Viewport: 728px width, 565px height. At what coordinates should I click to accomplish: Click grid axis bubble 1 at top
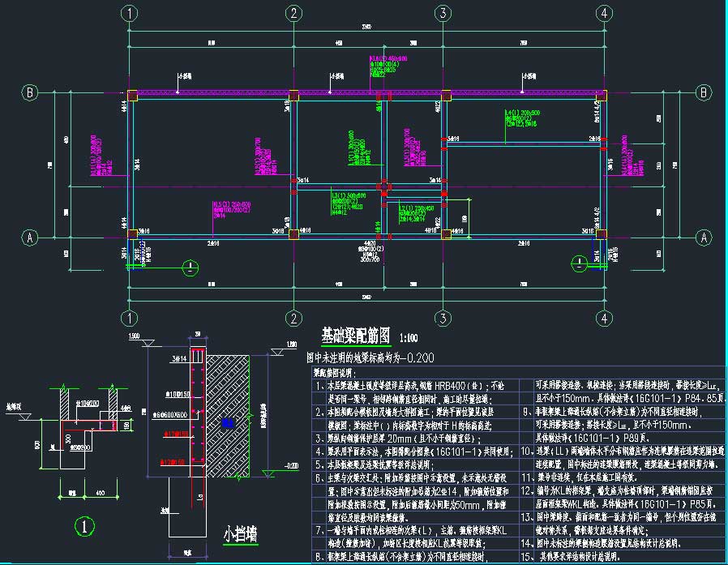click(x=129, y=14)
